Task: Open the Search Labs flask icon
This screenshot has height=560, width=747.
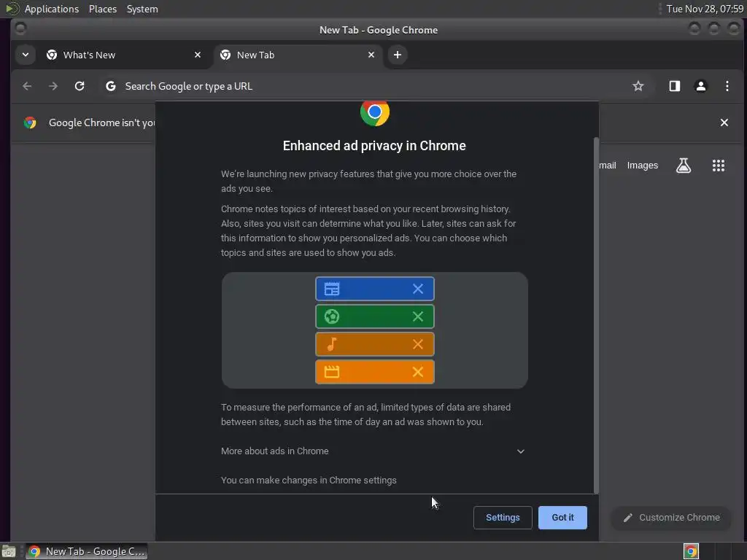Action: coord(683,166)
